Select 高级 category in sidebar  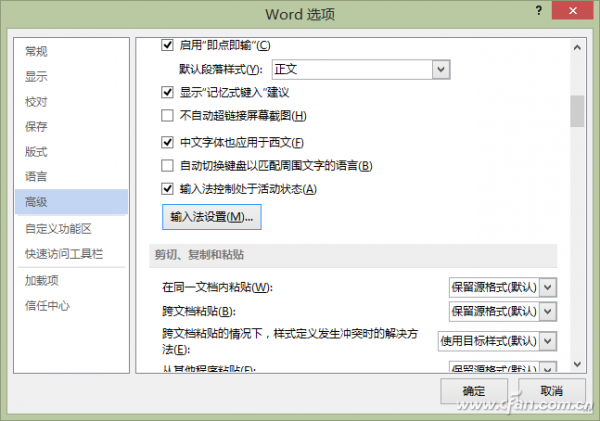click(72, 202)
